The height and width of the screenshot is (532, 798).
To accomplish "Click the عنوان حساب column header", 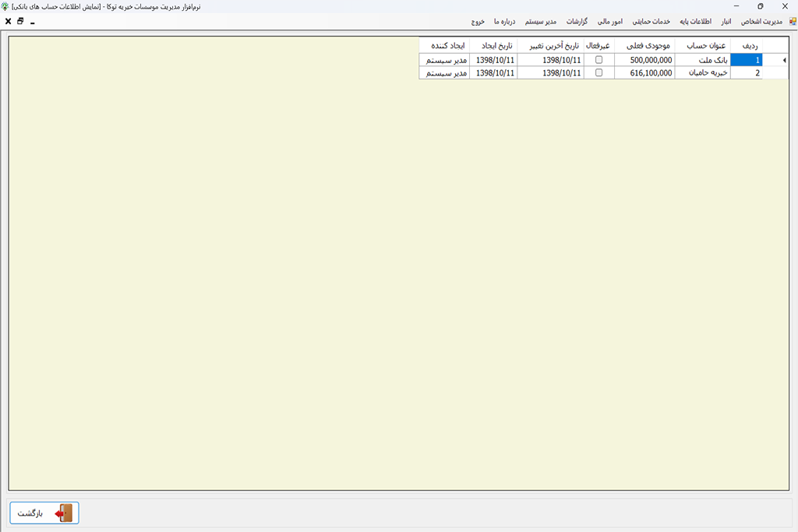I will [702, 46].
